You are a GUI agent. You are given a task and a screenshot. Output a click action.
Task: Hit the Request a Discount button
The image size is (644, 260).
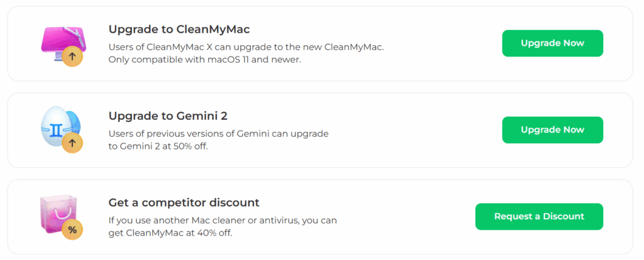tap(539, 217)
